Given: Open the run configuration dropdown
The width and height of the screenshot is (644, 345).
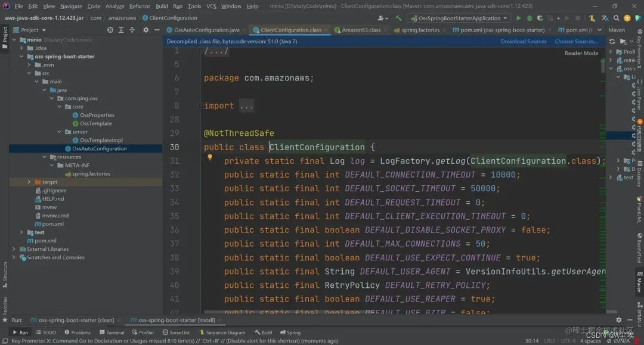Looking at the screenshot, I should coord(459,18).
